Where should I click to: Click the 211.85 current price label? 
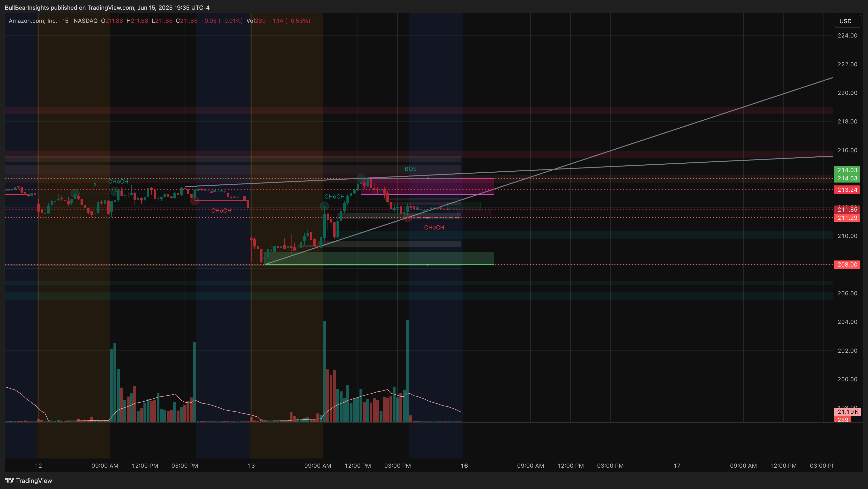coord(847,209)
